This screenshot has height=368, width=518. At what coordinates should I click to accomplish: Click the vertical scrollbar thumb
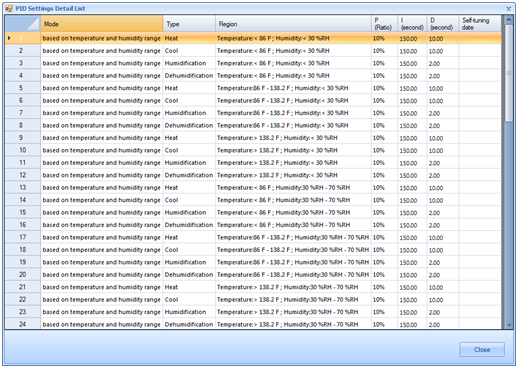[x=509, y=73]
